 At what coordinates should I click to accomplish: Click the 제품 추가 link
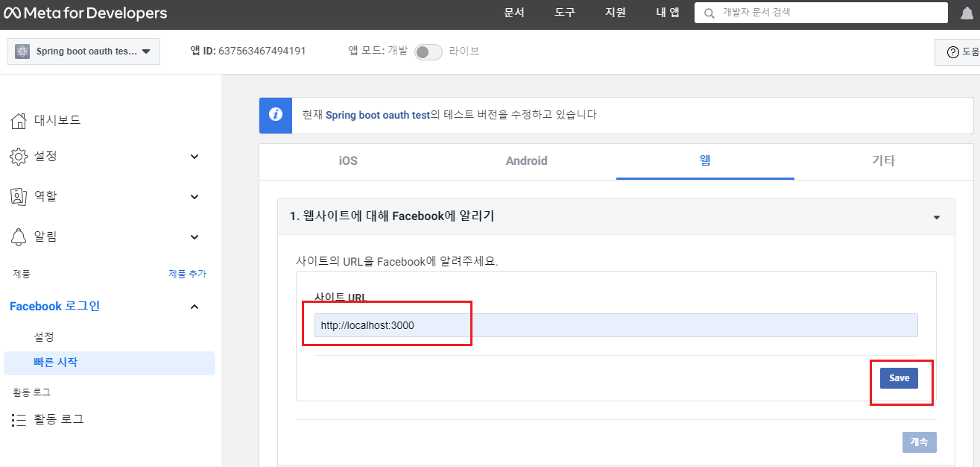click(x=187, y=275)
